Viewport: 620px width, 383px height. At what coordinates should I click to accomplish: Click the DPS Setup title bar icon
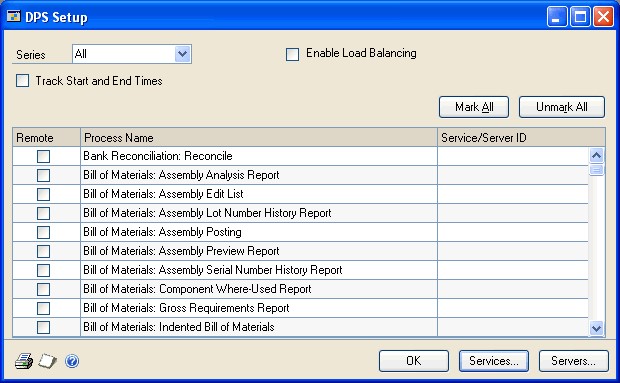click(13, 17)
